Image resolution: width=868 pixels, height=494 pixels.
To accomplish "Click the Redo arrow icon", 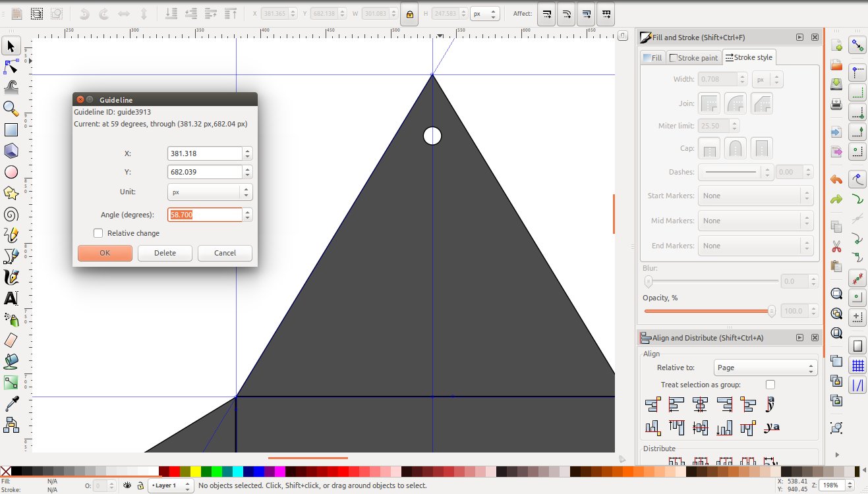I will coord(836,199).
